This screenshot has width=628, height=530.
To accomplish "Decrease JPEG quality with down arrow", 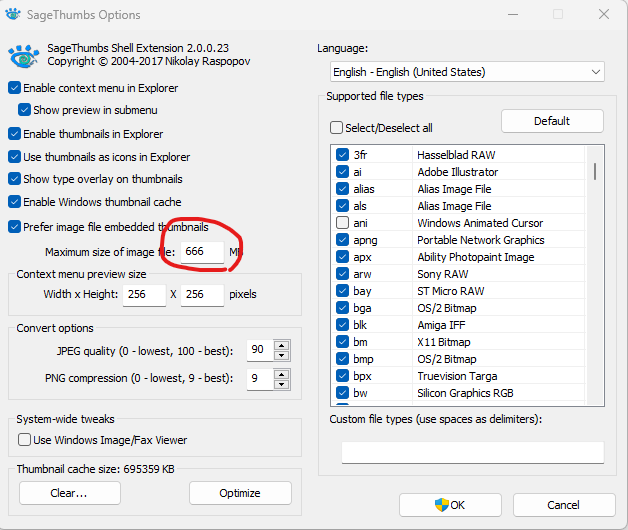I will tap(281, 356).
